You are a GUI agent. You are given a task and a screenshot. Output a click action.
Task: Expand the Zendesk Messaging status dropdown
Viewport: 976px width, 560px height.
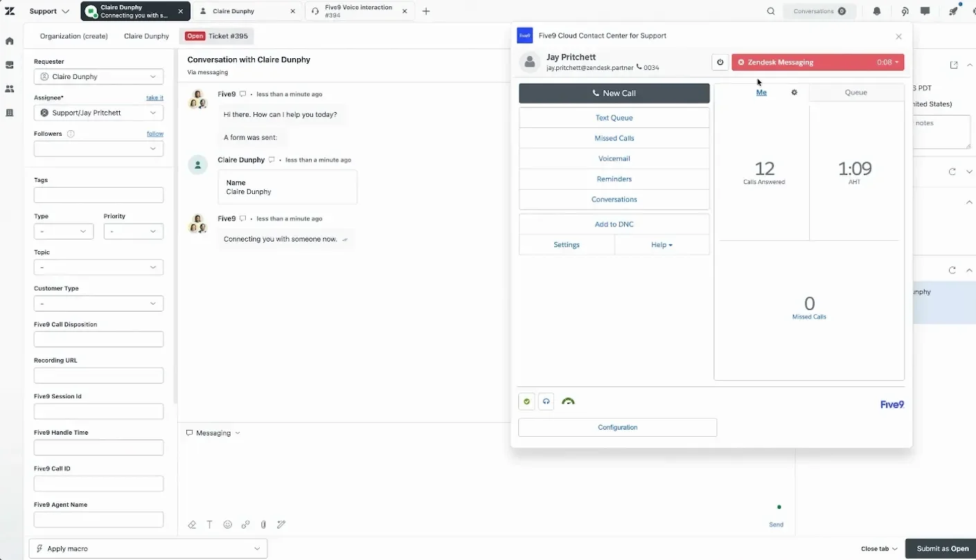(x=817, y=62)
